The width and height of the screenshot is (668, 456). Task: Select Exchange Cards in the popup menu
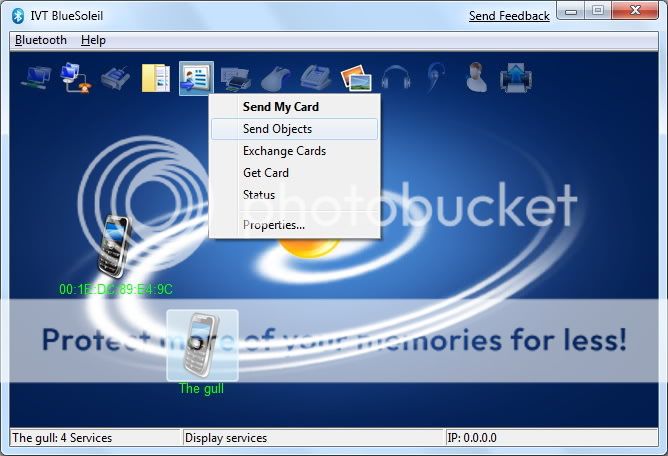tap(294, 151)
